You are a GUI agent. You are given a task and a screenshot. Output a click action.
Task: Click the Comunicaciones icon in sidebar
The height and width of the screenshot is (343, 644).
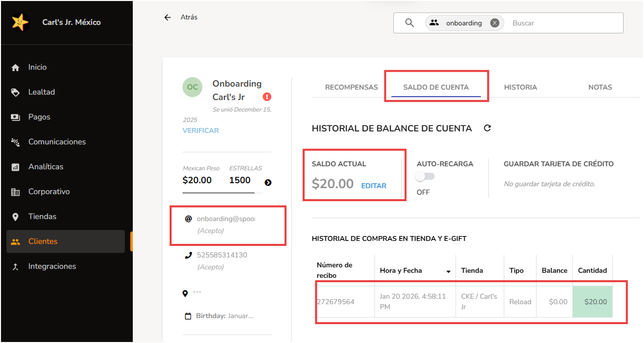click(x=15, y=142)
